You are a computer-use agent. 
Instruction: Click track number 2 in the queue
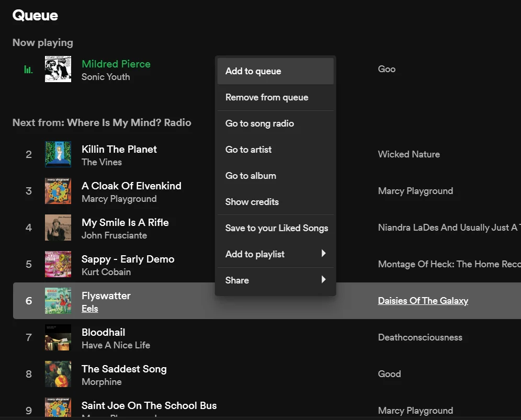click(x=29, y=154)
